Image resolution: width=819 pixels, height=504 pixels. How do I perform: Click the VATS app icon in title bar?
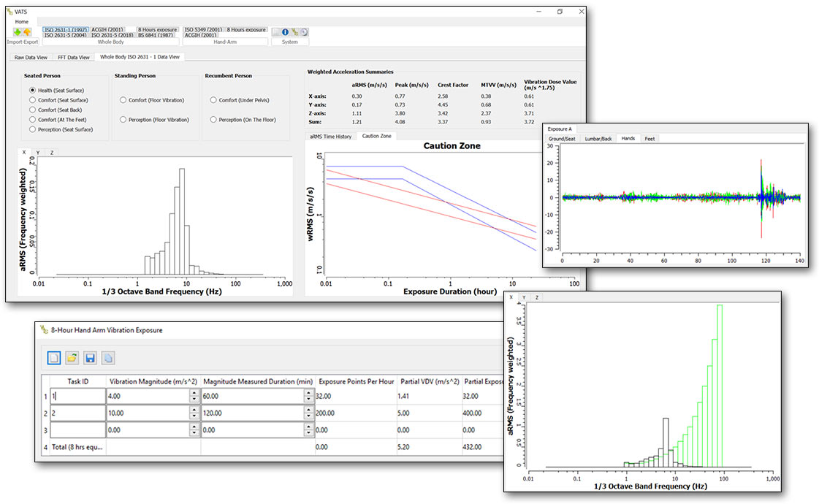coord(10,12)
